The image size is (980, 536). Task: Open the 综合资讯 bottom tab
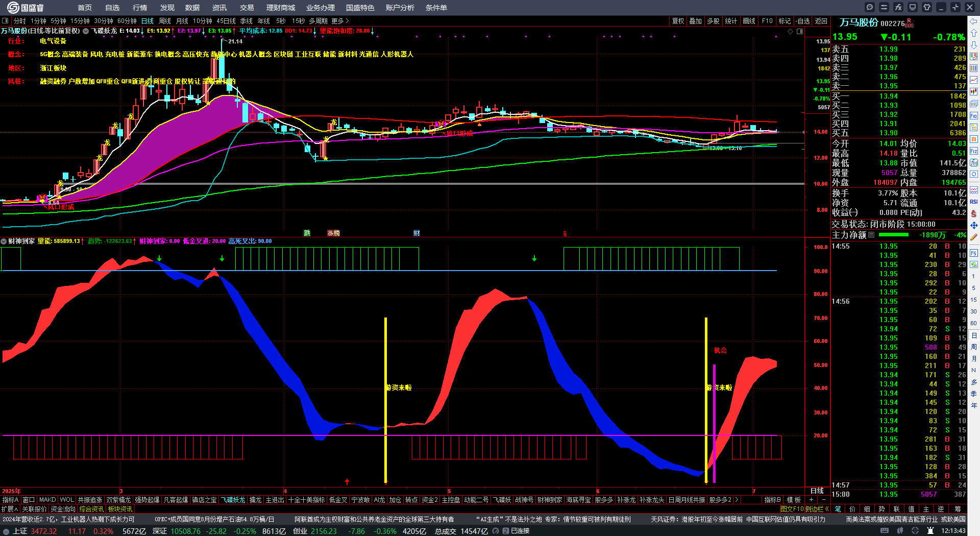[x=91, y=509]
